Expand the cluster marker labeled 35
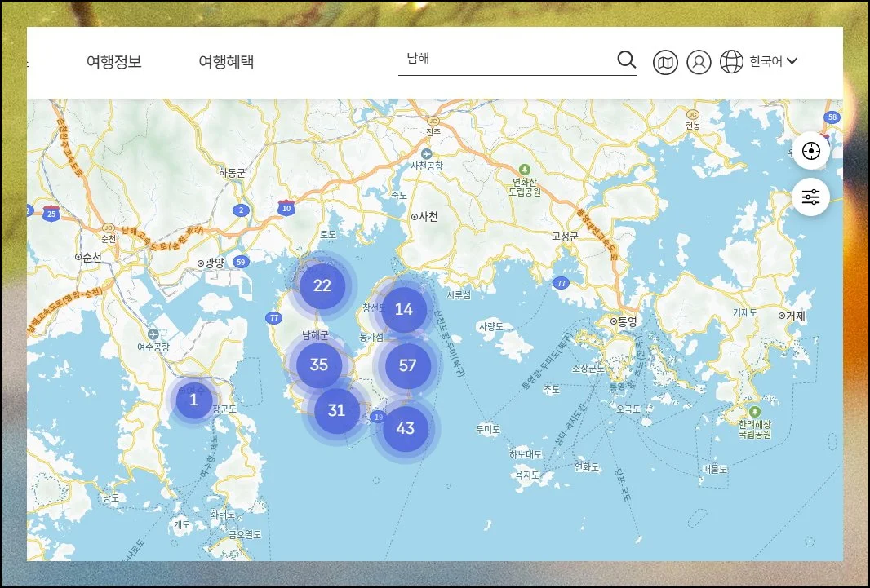 [319, 365]
